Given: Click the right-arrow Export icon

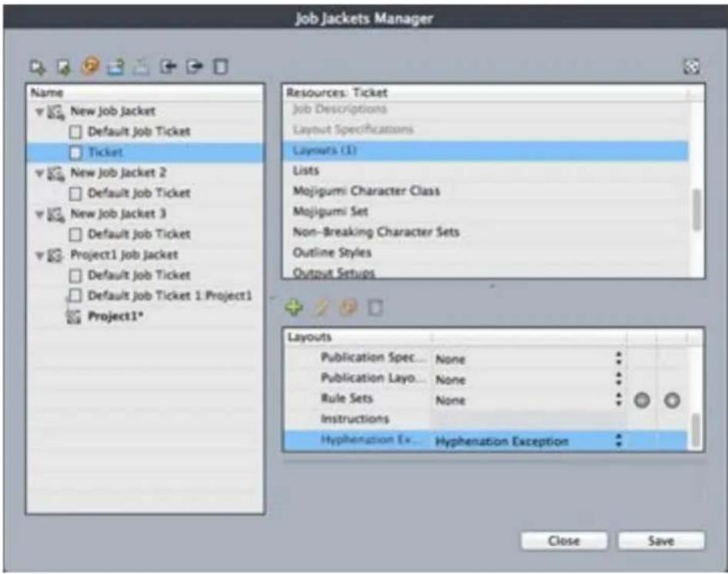Looking at the screenshot, I should pos(194,67).
